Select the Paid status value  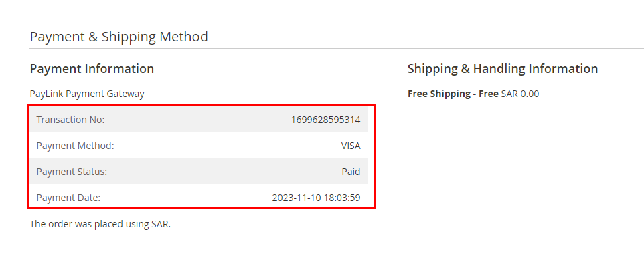coord(351,172)
